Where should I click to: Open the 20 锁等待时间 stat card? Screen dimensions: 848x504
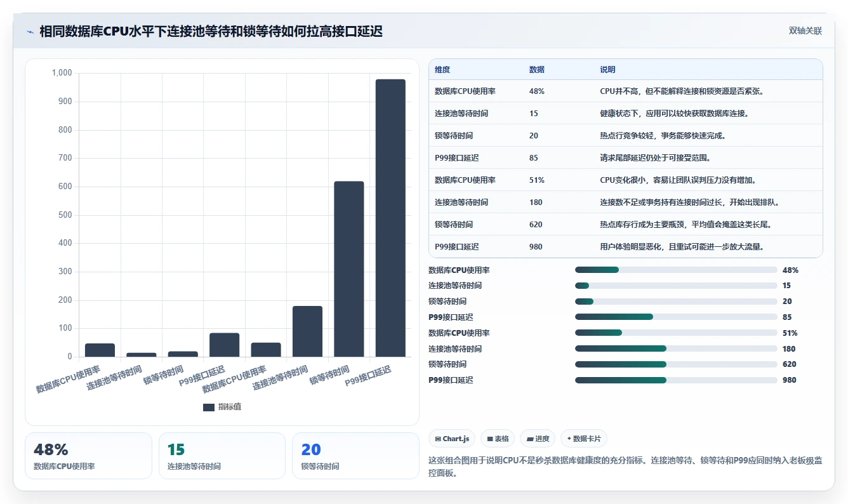[x=355, y=456]
